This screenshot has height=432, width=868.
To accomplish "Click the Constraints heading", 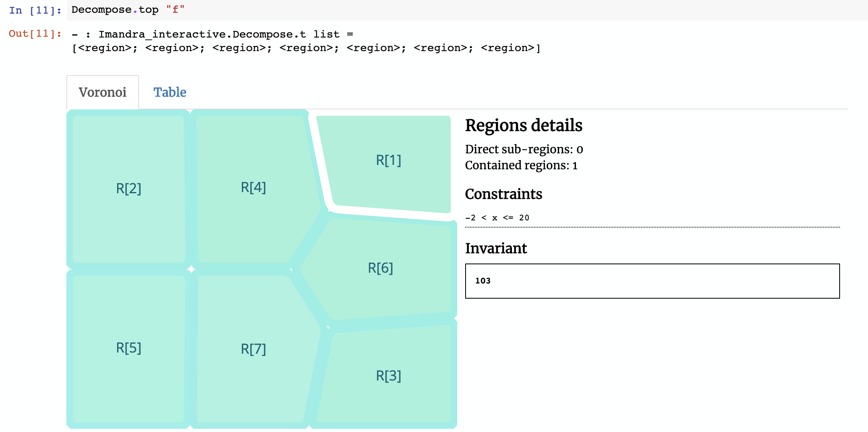I will [x=503, y=194].
